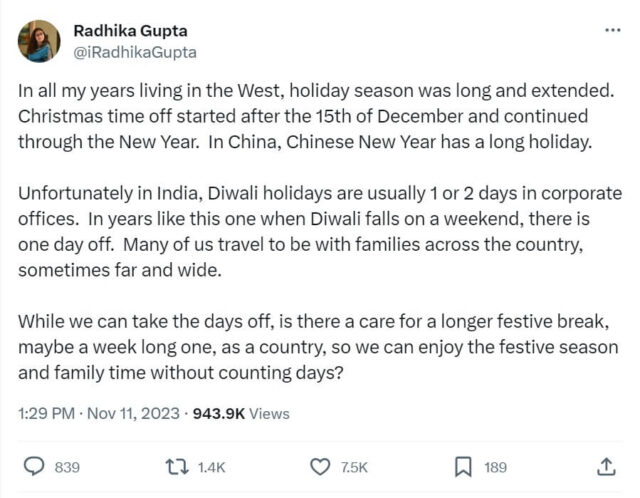This screenshot has height=498, width=640.
Task: Click the reply speech bubble icon
Action: [34, 467]
